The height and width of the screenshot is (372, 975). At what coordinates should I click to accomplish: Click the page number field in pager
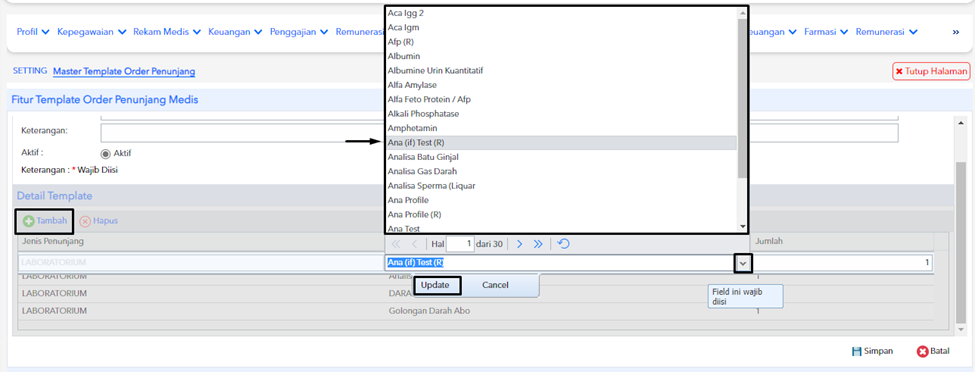pyautogui.click(x=460, y=244)
